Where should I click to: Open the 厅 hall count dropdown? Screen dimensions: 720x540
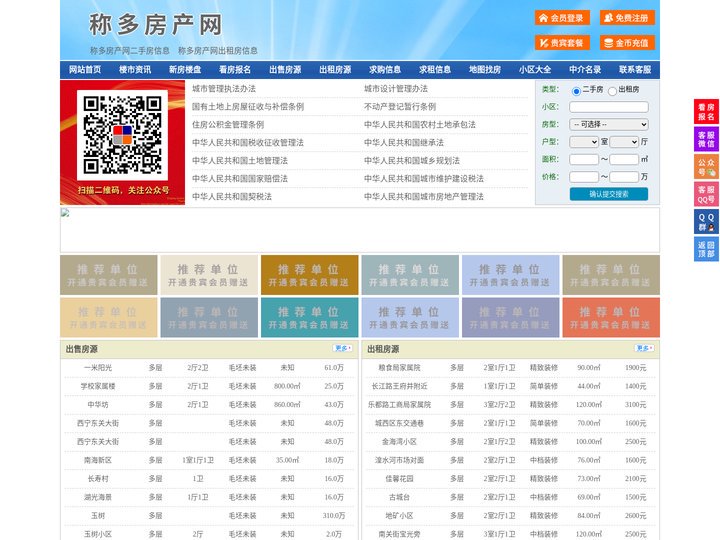(x=624, y=142)
